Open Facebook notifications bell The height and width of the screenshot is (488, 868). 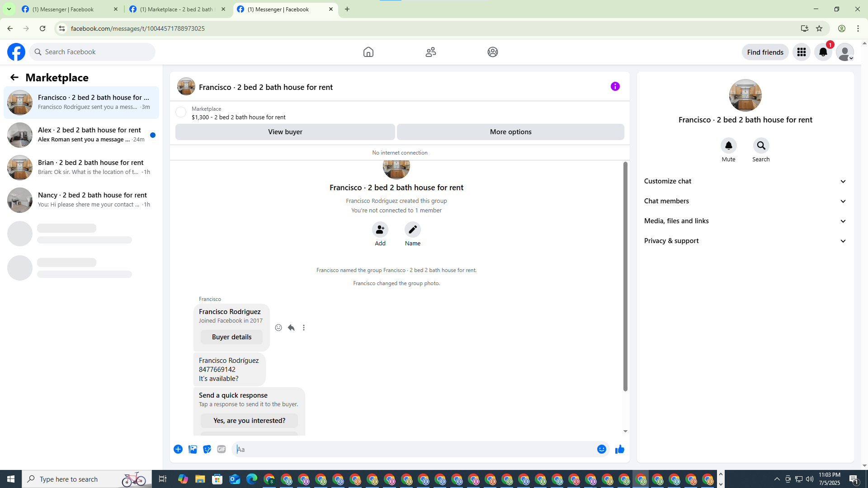click(x=823, y=52)
